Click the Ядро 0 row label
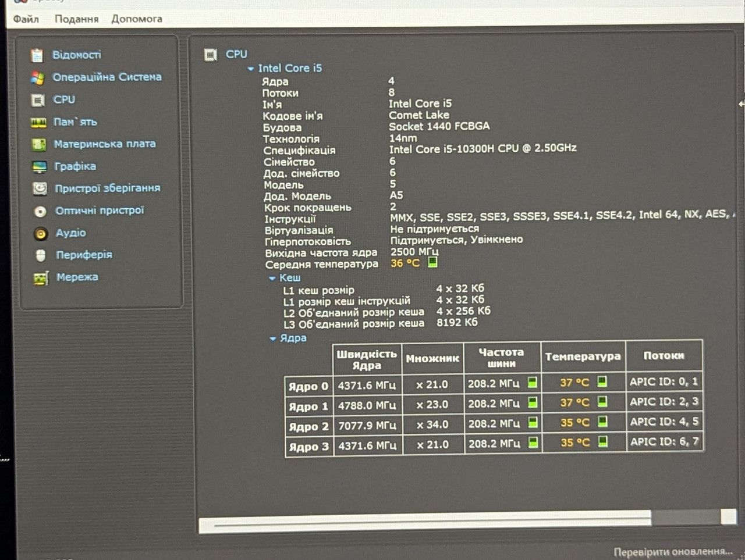Viewport: 745px width, 560px height. (x=308, y=386)
